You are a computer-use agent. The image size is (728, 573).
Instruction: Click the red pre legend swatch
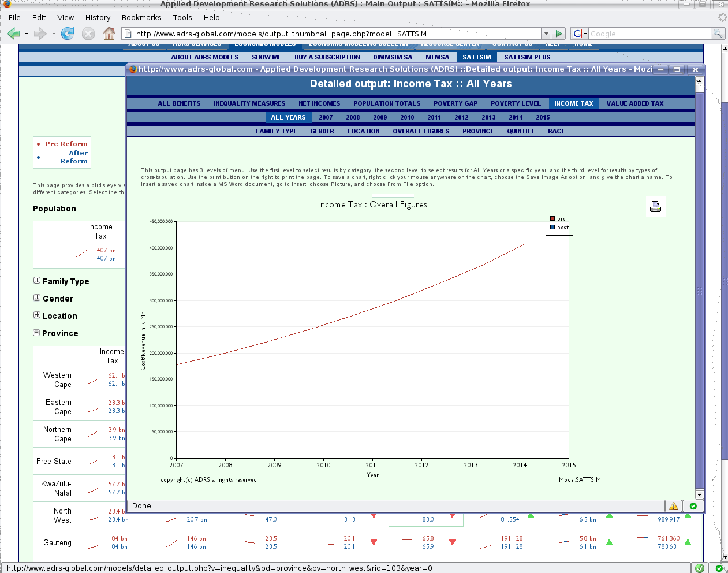(552, 218)
